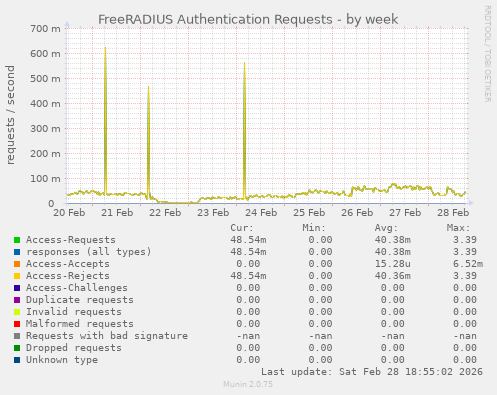The image size is (497, 395).
Task: Click the lime Invalid requests swatch
Action: [x=17, y=312]
